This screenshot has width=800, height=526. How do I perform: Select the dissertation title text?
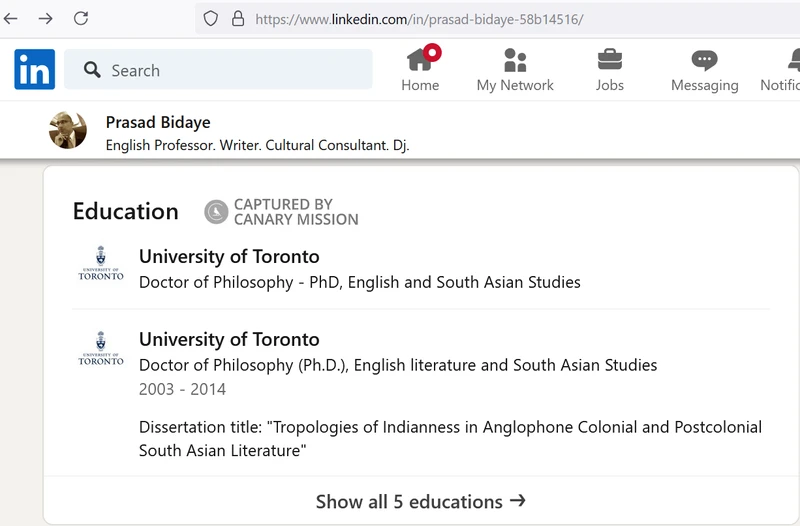coord(451,439)
